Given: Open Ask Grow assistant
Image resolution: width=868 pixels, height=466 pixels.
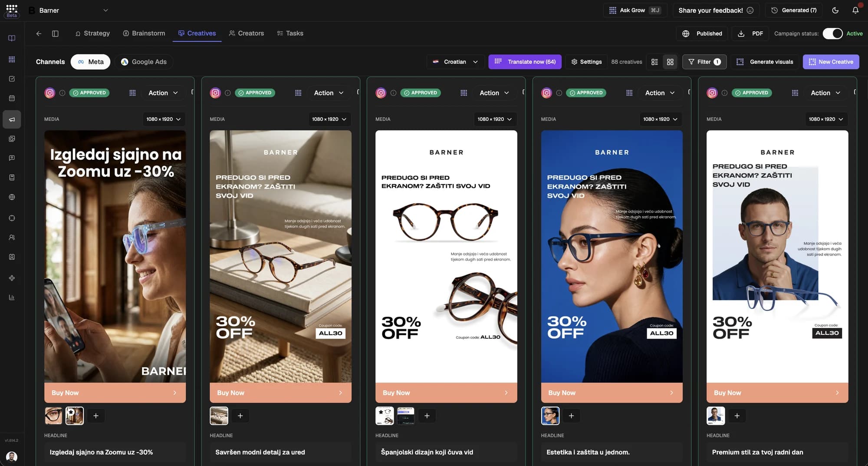Looking at the screenshot, I should point(635,10).
